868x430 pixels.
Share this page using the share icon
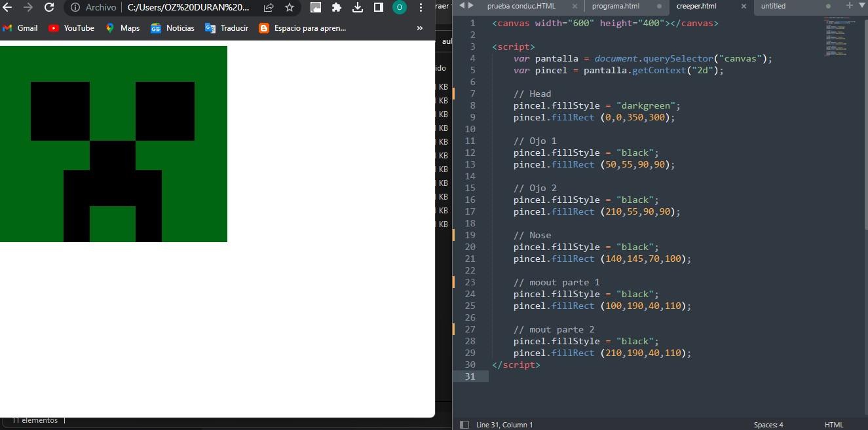(269, 7)
